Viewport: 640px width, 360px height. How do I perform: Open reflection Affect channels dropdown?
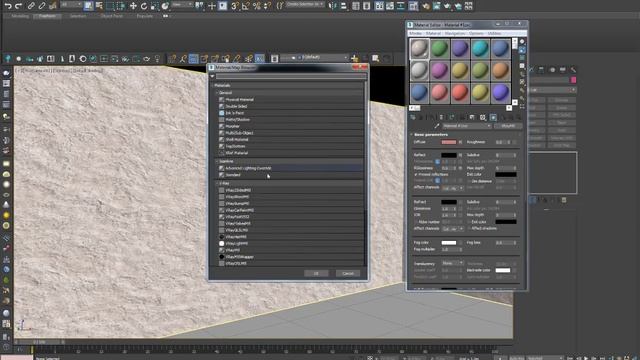[x=453, y=188]
